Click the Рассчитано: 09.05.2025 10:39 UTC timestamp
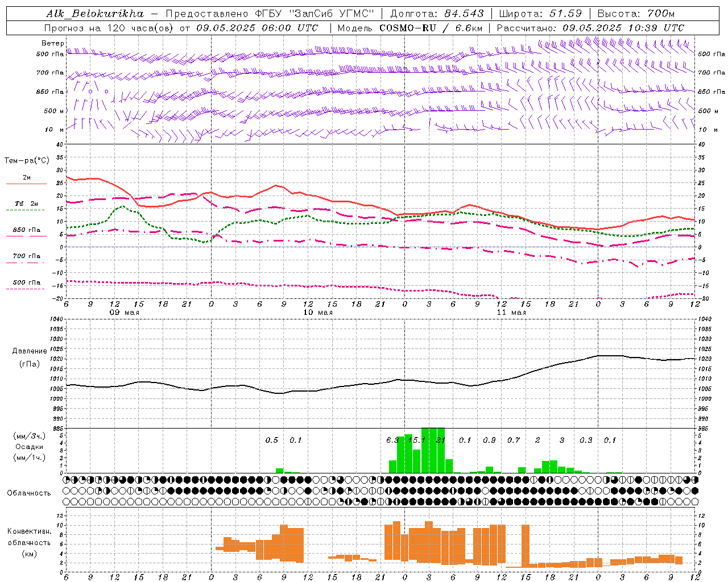 tap(590, 28)
